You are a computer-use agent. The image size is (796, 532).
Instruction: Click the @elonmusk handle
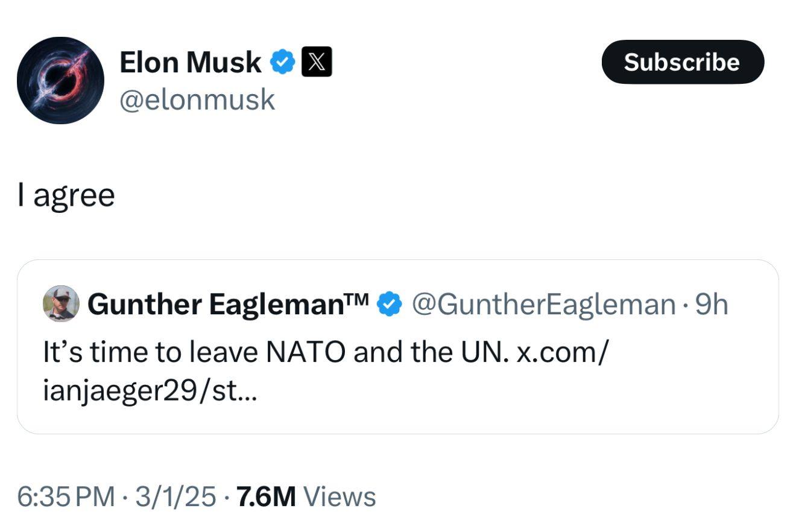pos(197,100)
